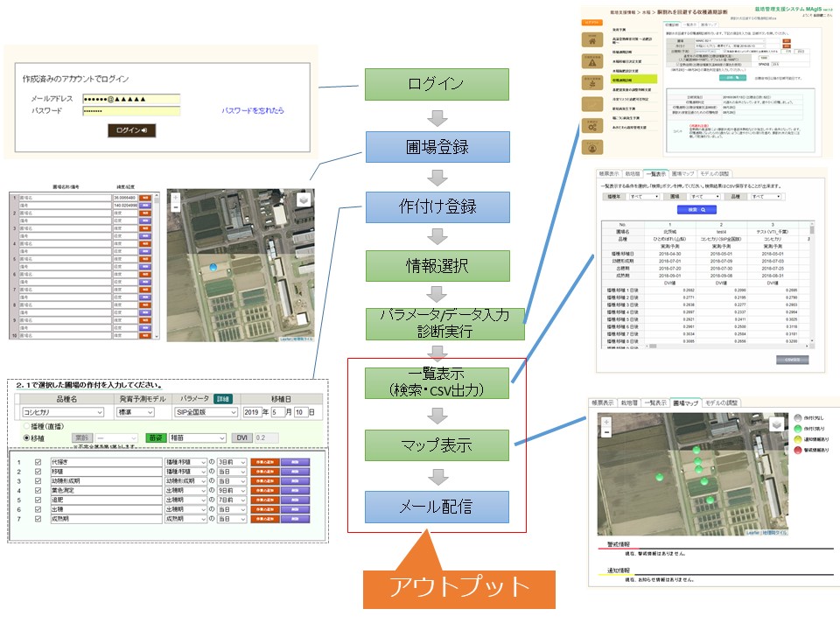Screen dimensions: 840x630
Task: Open 帳票表示 tab in map panel
Action: [603, 402]
